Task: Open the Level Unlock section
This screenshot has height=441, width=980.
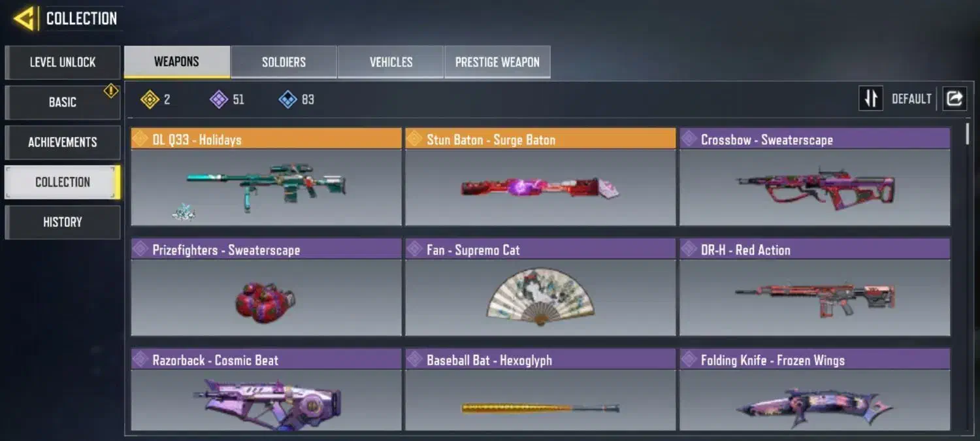Action: (63, 62)
